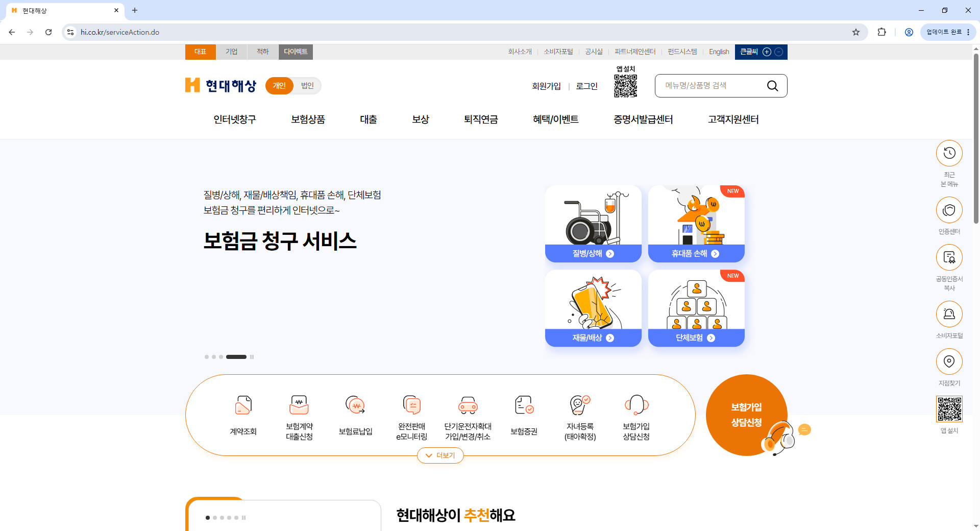This screenshot has width=980, height=531.
Task: Pause the main banner slideshow
Action: pyautogui.click(x=252, y=357)
